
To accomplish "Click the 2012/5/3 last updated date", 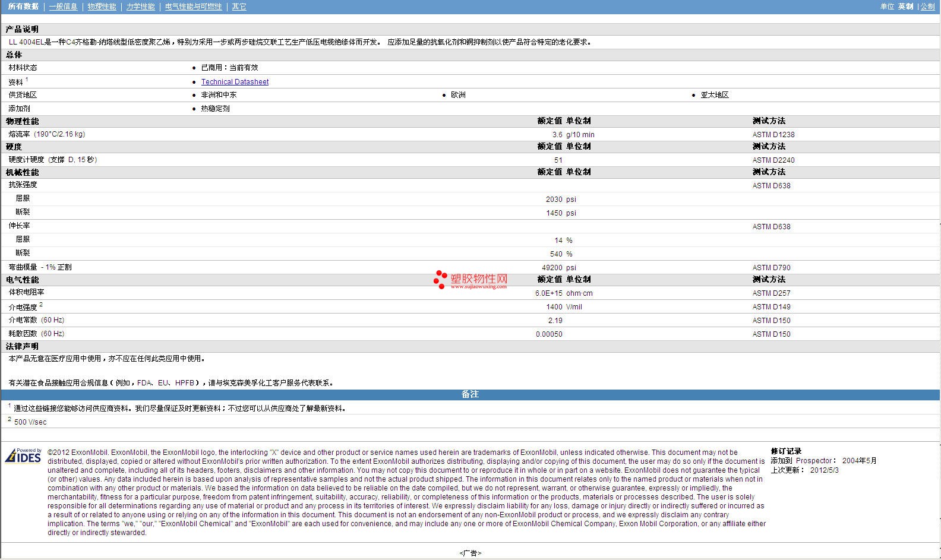I will (x=825, y=470).
